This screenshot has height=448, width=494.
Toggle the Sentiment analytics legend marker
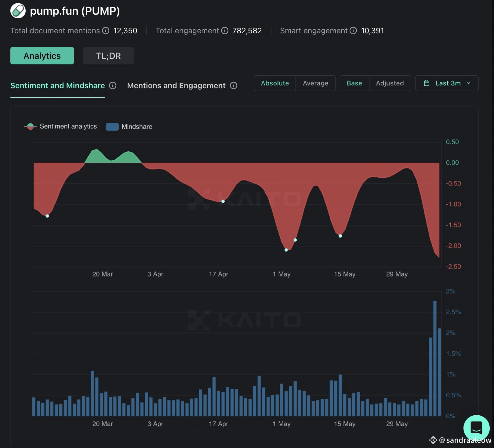coord(30,126)
